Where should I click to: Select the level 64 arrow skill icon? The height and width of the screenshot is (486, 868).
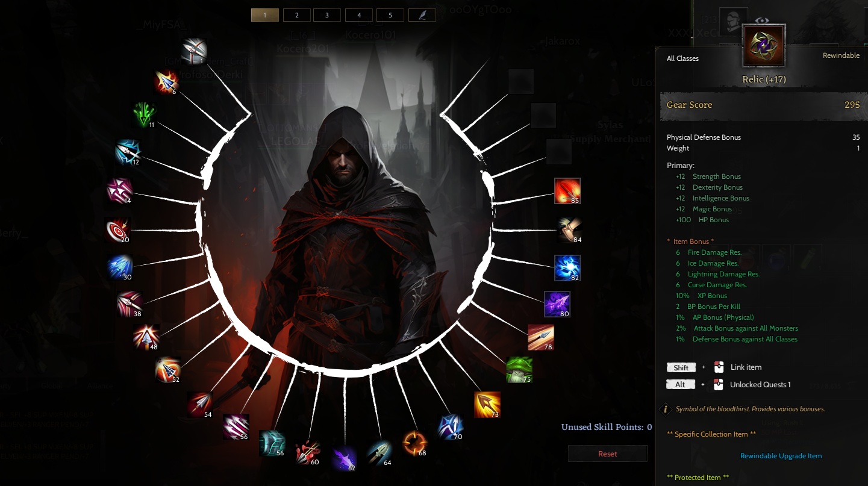coord(379,453)
